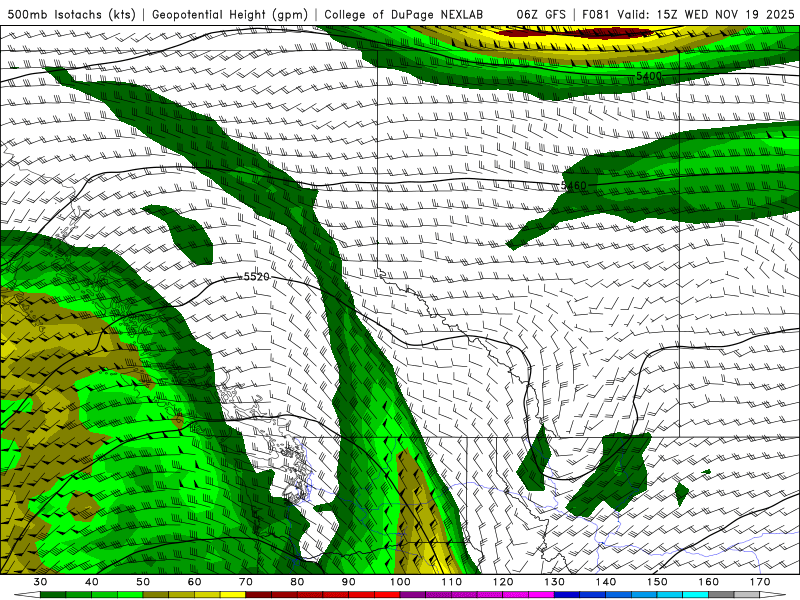Select the dark red swatch starting at 70
800x600 pixels.
tap(258, 593)
